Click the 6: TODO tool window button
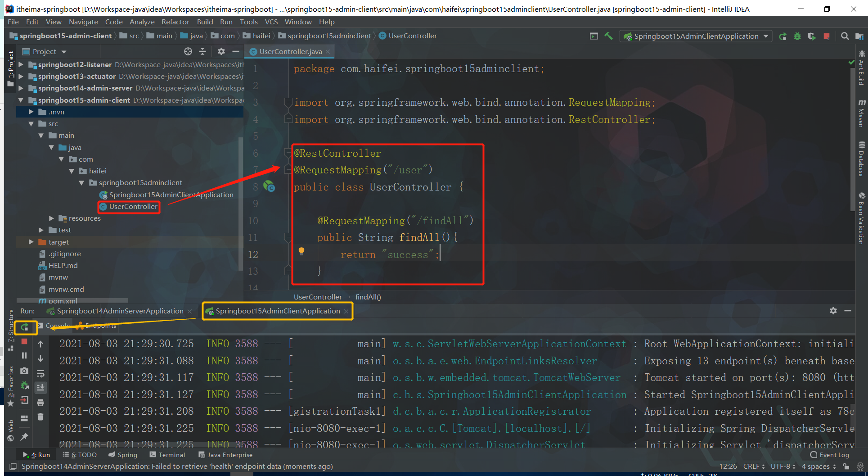 pos(80,455)
